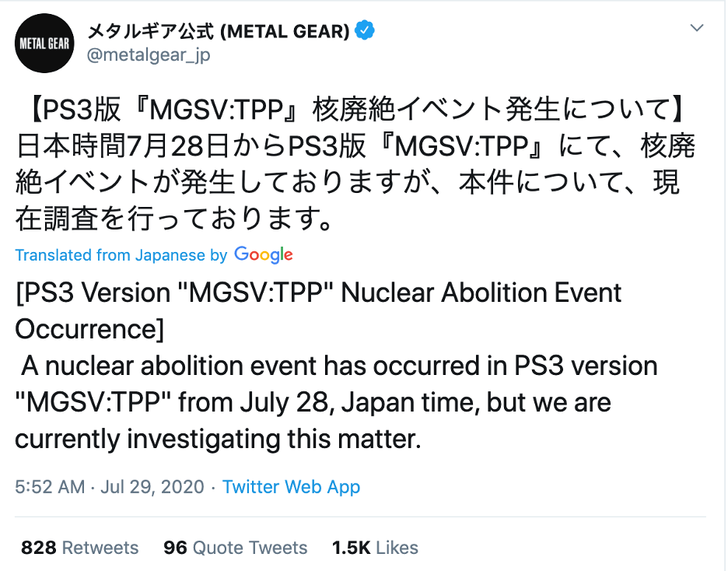Open the メタルギア公式 (METAL GEAR) display name

coord(218,32)
